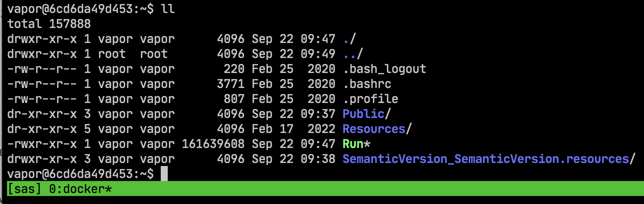This screenshot has width=644, height=204.
Task: Click the file size 3771
Action: pos(231,83)
